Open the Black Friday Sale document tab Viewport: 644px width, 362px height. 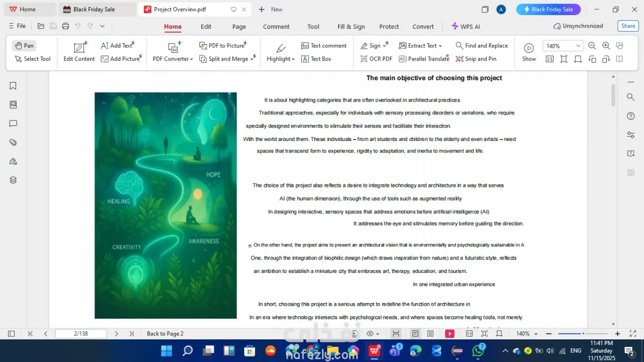click(x=97, y=9)
